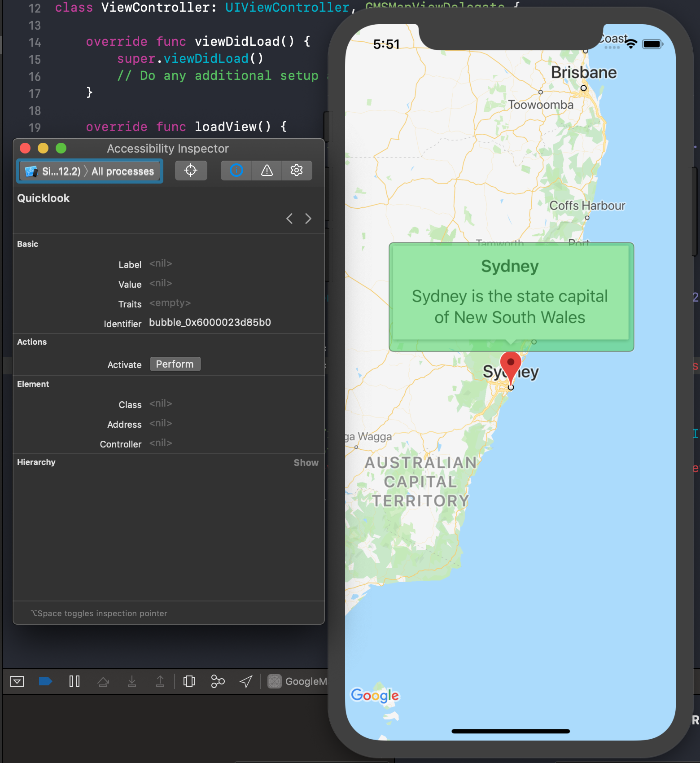700x763 pixels.
Task: Open the Debug Memory Graph icon
Action: pos(218,681)
